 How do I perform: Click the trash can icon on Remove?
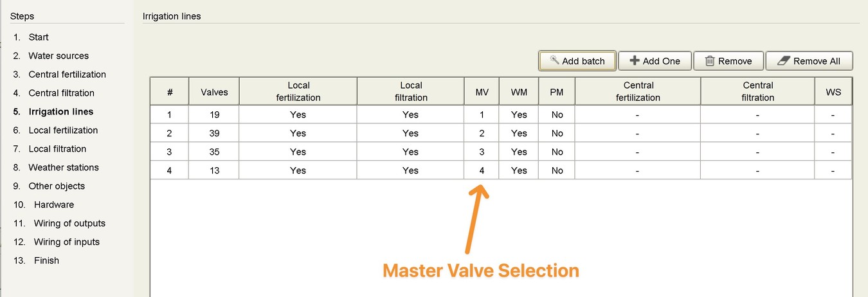710,61
